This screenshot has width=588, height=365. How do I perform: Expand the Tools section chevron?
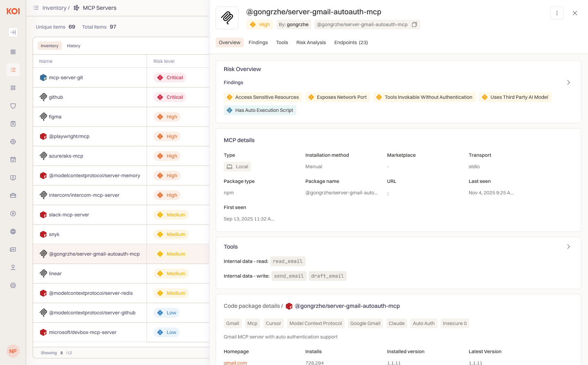point(568,247)
